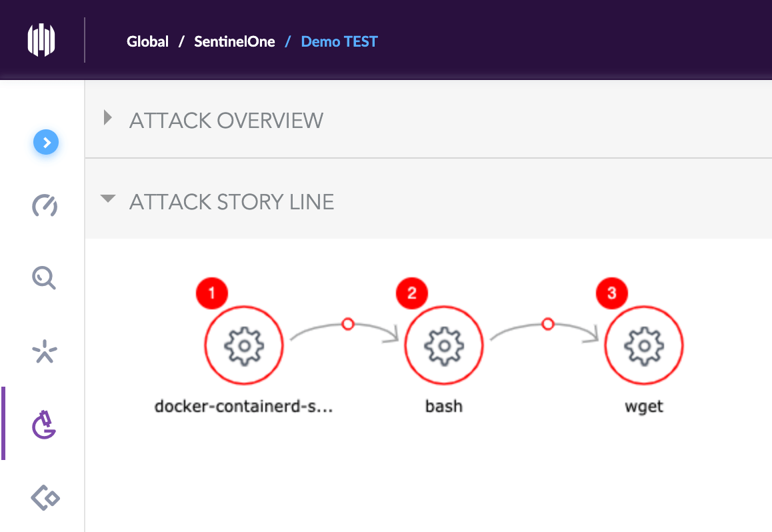Click the SentinelOne logo icon
Screen dimensions: 772x532
[41, 41]
